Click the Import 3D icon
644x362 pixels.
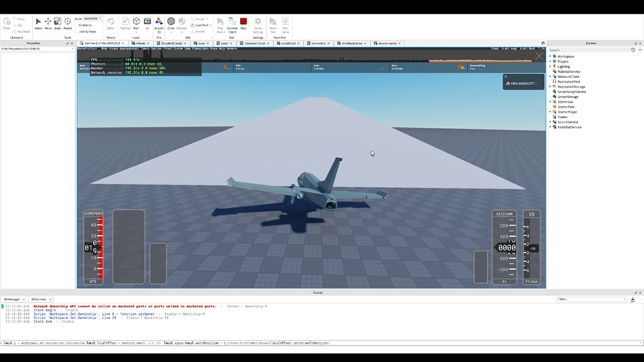point(158,21)
